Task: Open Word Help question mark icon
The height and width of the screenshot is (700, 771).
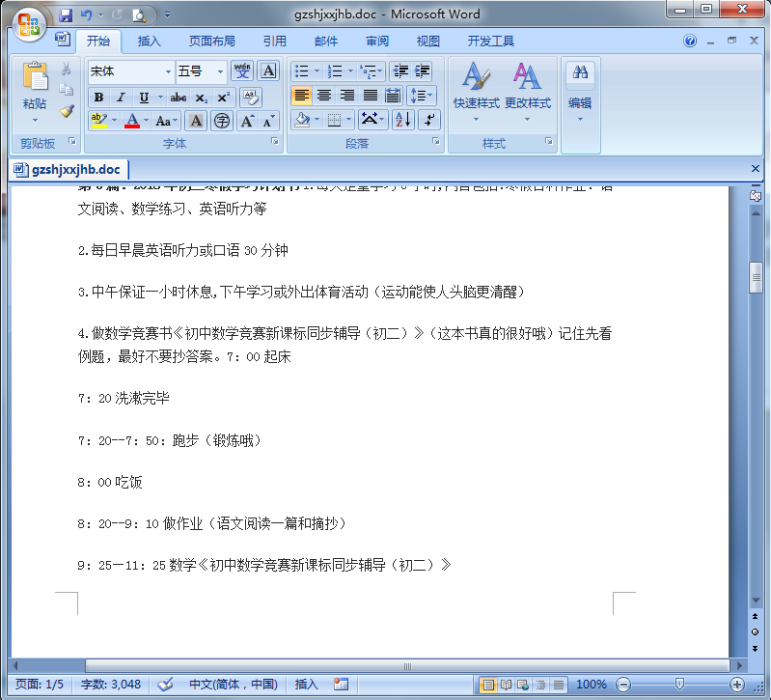Action: coord(690,42)
